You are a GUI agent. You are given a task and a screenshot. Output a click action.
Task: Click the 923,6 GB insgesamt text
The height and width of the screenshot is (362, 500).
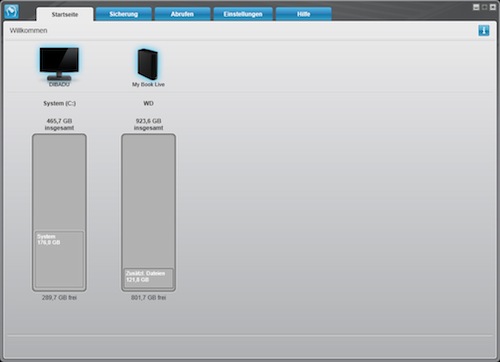click(x=148, y=124)
